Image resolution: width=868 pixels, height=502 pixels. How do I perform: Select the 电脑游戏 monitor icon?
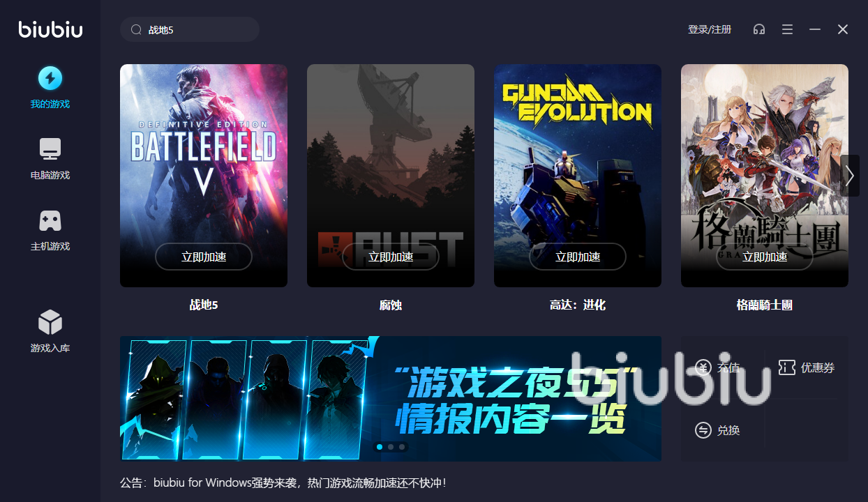(50, 149)
